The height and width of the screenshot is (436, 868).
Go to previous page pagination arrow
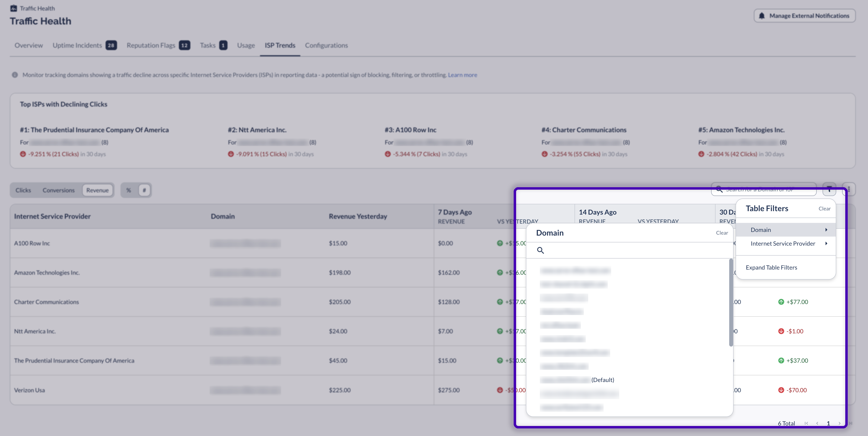[x=817, y=424]
